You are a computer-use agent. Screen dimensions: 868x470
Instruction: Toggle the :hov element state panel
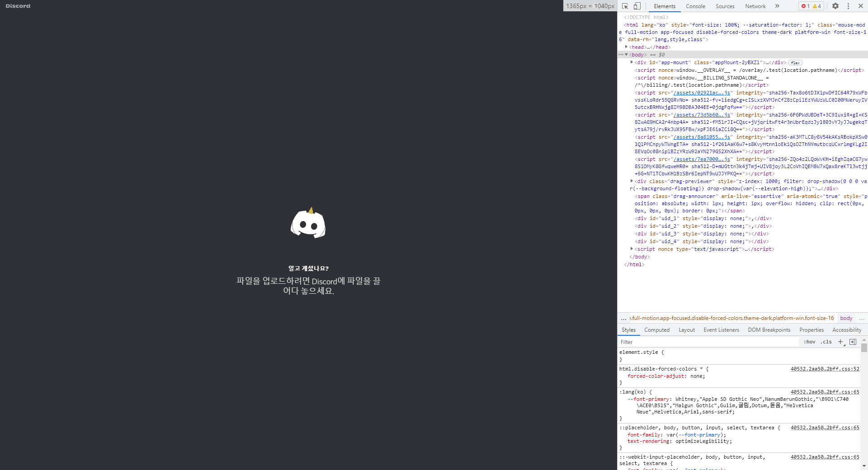pos(809,342)
